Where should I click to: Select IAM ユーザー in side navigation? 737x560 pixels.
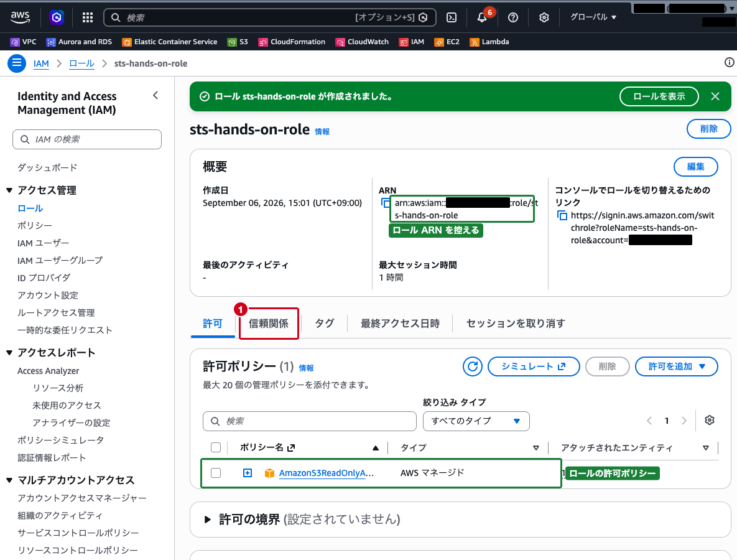tap(44, 243)
